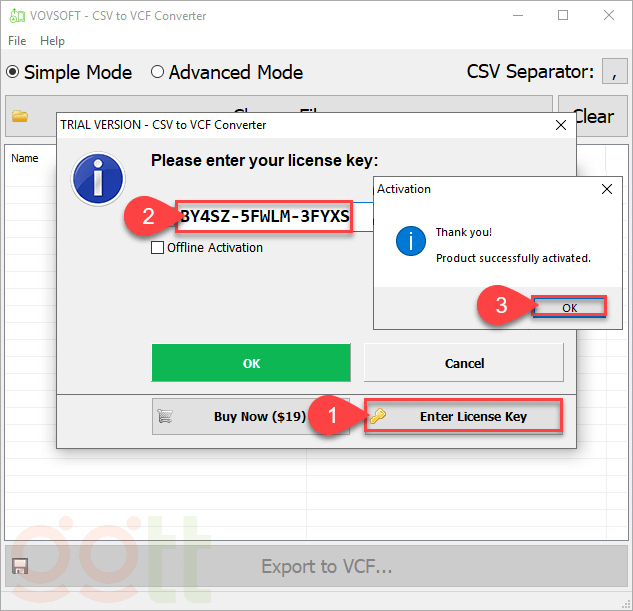633x611 pixels.
Task: Click the key icon on Enter License Key
Action: point(377,416)
